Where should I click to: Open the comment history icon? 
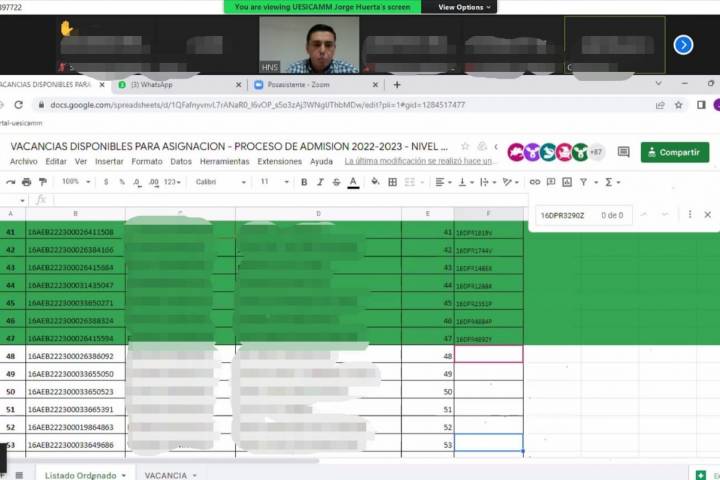pyautogui.click(x=624, y=152)
